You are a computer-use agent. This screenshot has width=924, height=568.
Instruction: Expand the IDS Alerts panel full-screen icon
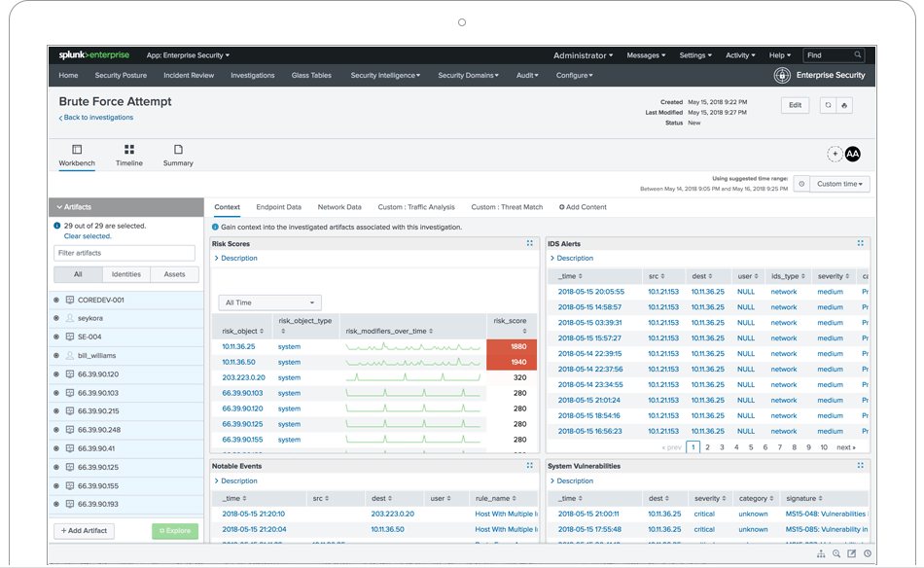tap(861, 243)
